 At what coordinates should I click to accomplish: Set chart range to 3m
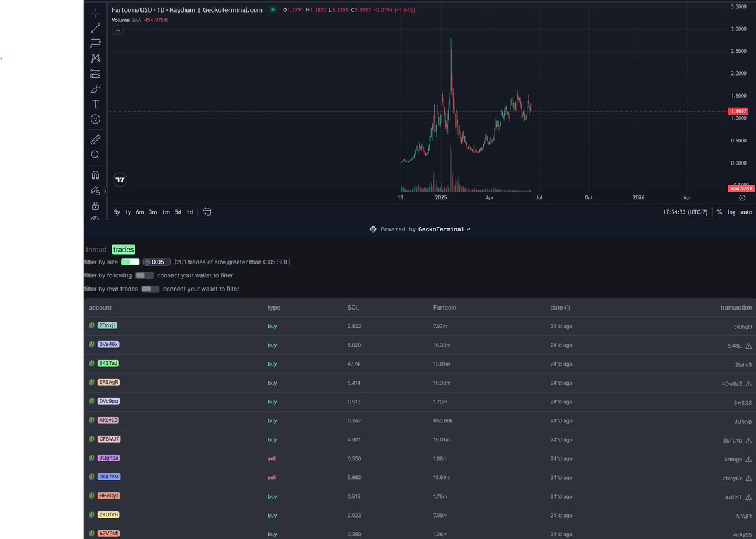click(x=153, y=212)
